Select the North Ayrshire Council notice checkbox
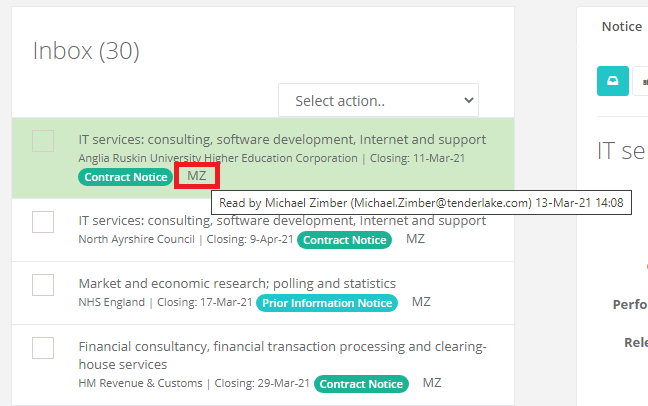This screenshot has width=648, height=406. (x=43, y=222)
